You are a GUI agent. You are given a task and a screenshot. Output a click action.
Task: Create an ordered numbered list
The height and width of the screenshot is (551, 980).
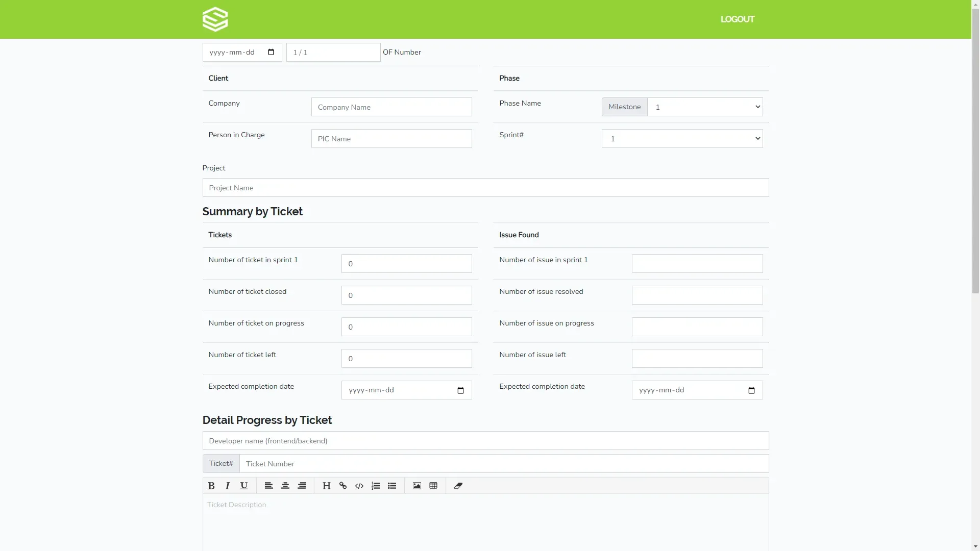tap(375, 485)
